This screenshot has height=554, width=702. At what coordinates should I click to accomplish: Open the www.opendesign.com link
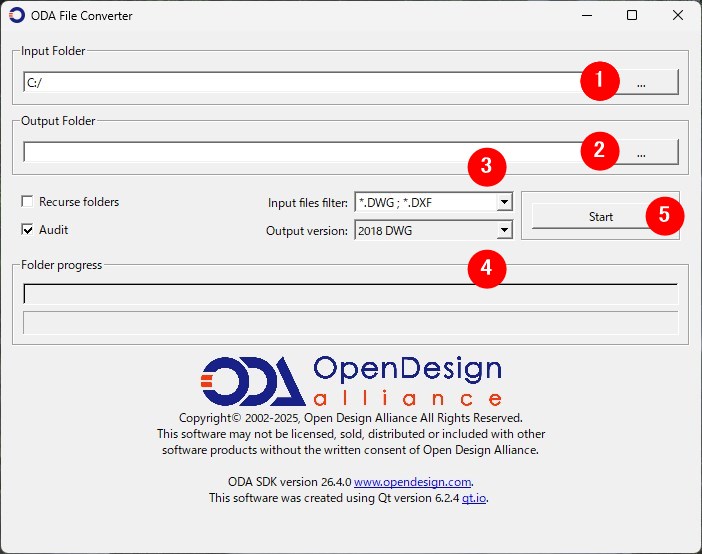(412, 482)
